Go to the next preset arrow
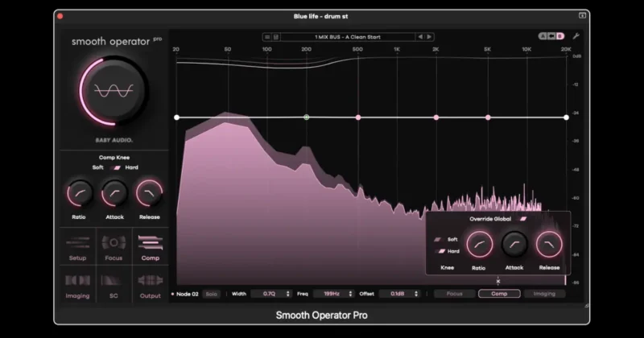This screenshot has height=338, width=644. click(429, 37)
